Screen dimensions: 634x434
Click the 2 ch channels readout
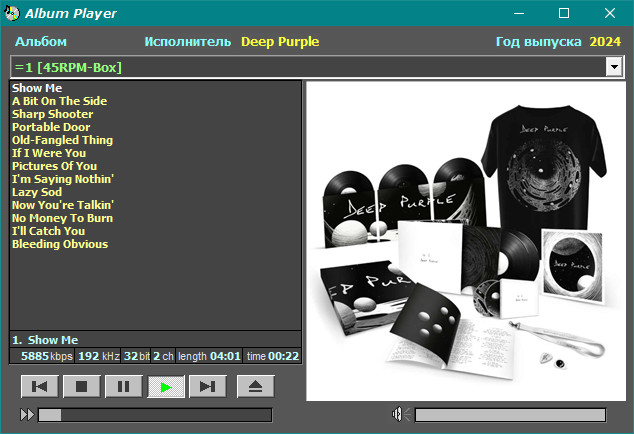[x=163, y=356]
